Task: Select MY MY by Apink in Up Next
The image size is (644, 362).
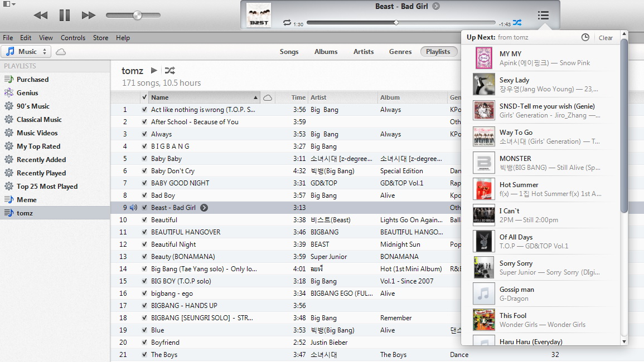Action: (540, 58)
